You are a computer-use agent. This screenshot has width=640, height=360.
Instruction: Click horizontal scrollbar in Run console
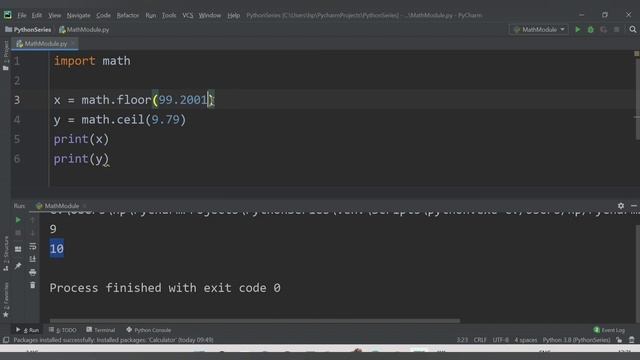point(255,321)
